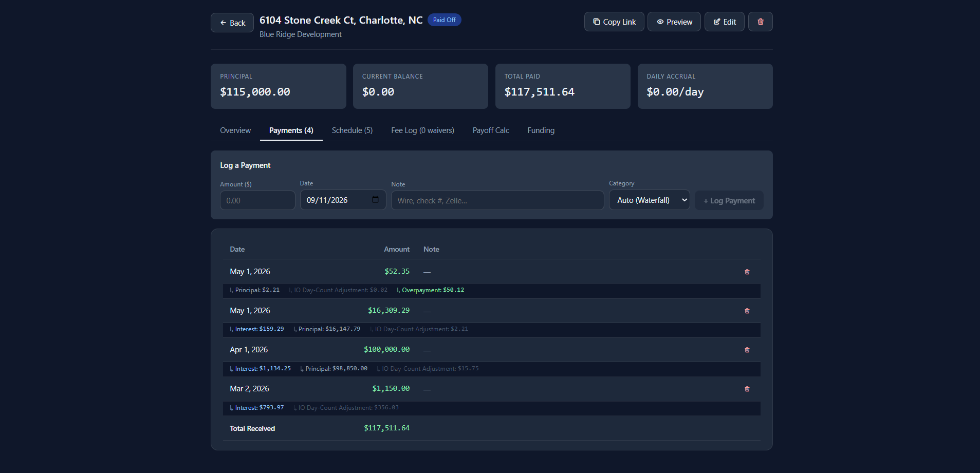The height and width of the screenshot is (473, 980).
Task: Delete the $52.35 May 1 payment
Action: (x=747, y=272)
